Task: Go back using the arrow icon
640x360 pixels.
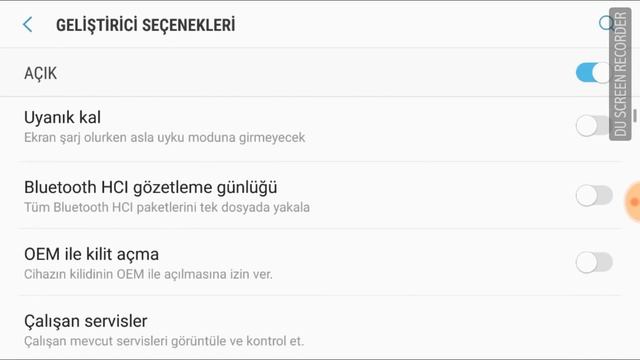Action: tap(27, 24)
